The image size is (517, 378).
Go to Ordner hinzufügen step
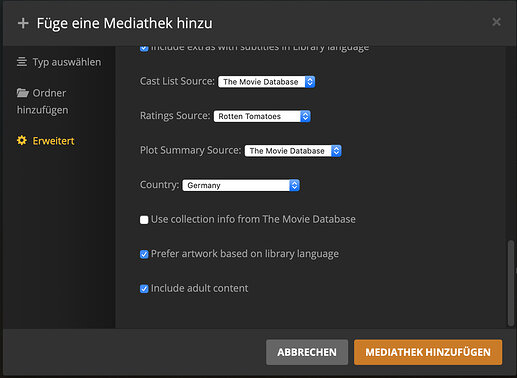(x=42, y=101)
